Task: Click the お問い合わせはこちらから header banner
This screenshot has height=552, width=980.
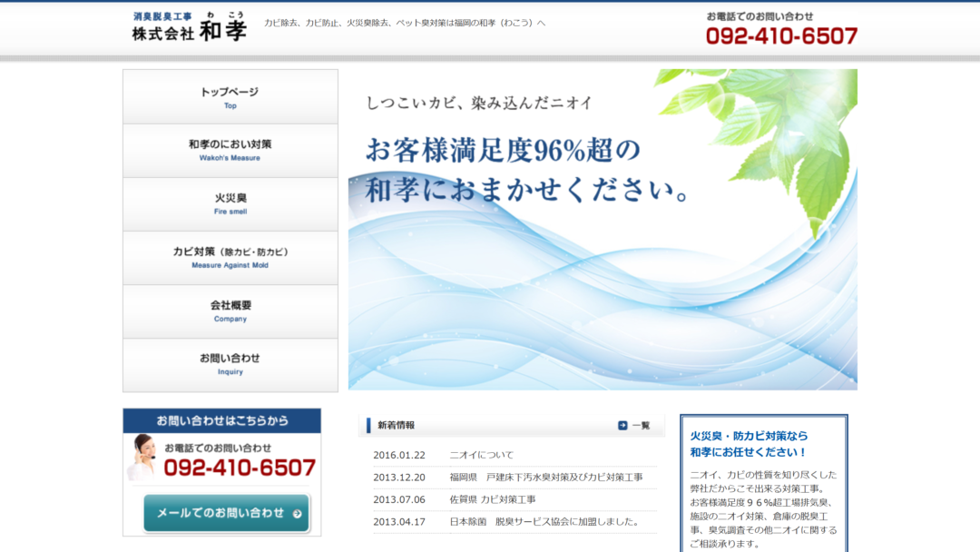Action: click(x=222, y=420)
